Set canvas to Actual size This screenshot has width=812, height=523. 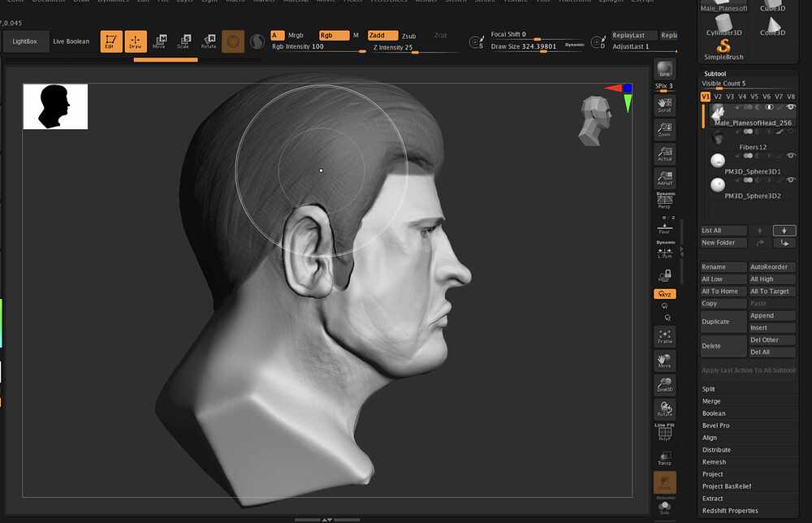[x=664, y=153]
